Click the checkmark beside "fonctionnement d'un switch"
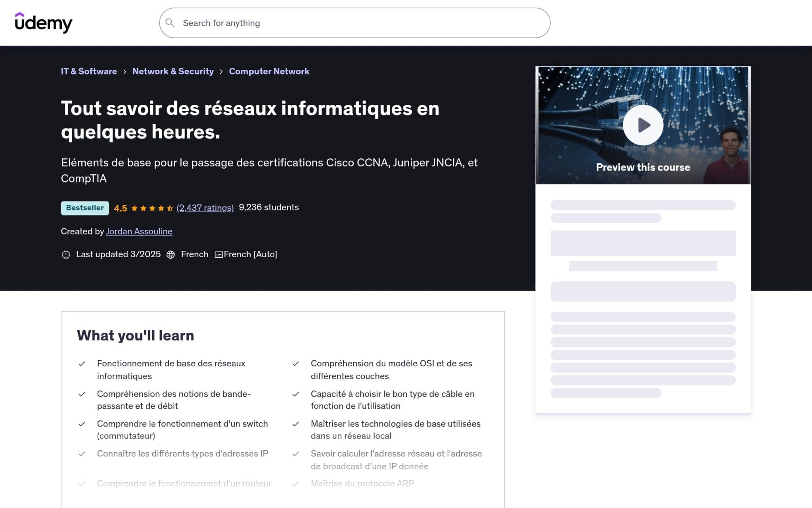Image resolution: width=812 pixels, height=508 pixels. pyautogui.click(x=82, y=424)
